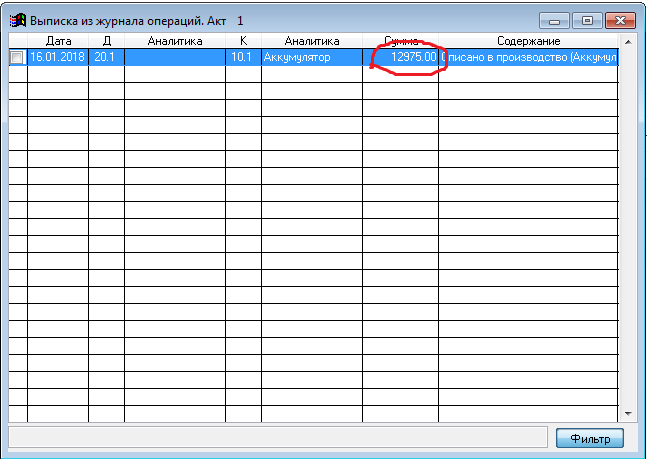The width and height of the screenshot is (647, 459).
Task: Select the debit account cell 20.1
Action: click(106, 58)
